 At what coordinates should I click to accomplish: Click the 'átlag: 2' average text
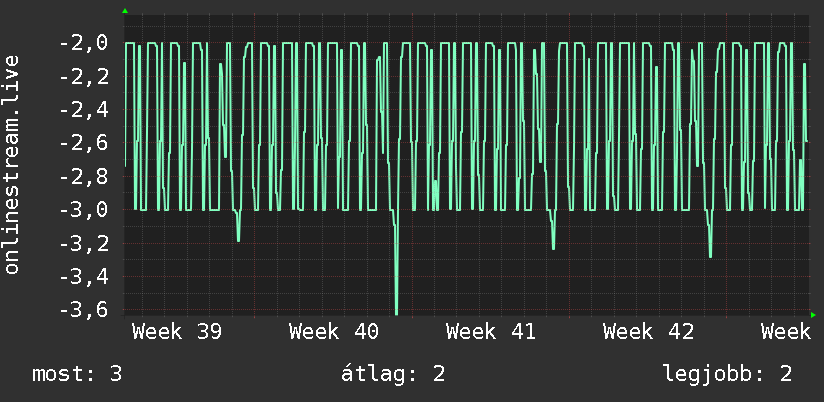(393, 374)
